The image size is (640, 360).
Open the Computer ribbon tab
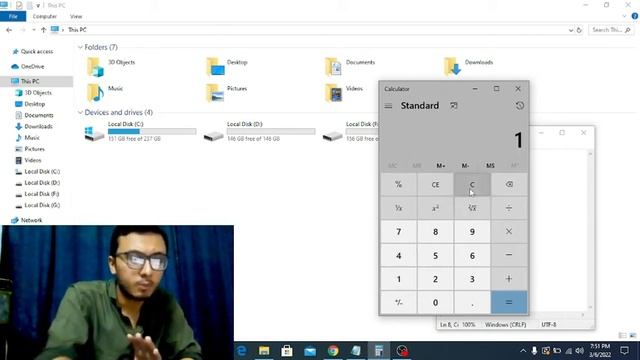[44, 16]
